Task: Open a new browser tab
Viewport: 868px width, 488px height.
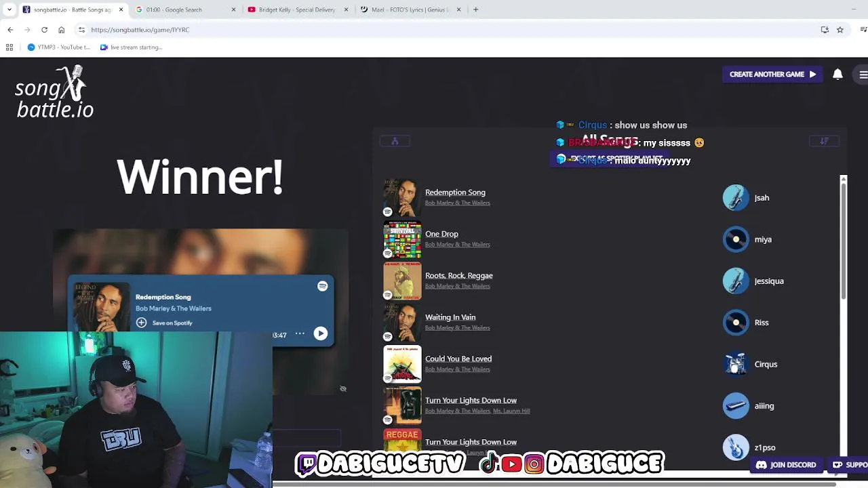Action: coord(475,9)
